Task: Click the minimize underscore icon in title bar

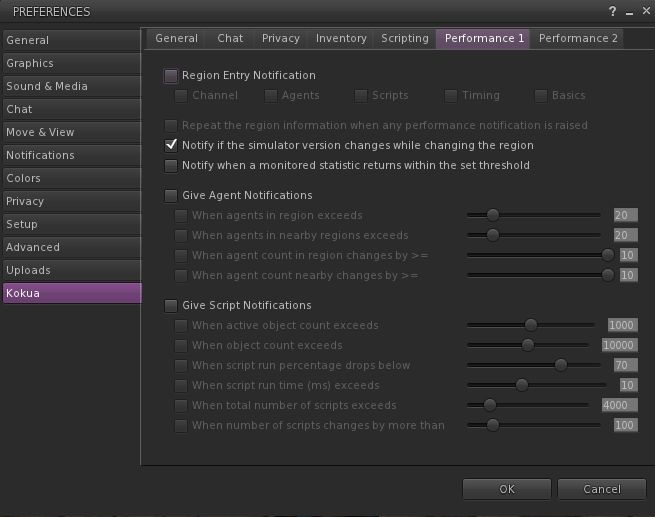Action: pyautogui.click(x=626, y=11)
